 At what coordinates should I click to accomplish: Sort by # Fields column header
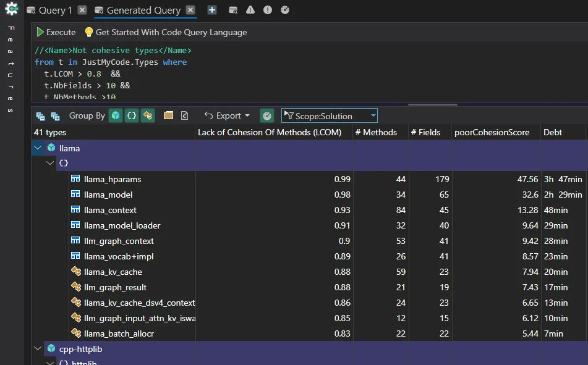[x=430, y=132]
